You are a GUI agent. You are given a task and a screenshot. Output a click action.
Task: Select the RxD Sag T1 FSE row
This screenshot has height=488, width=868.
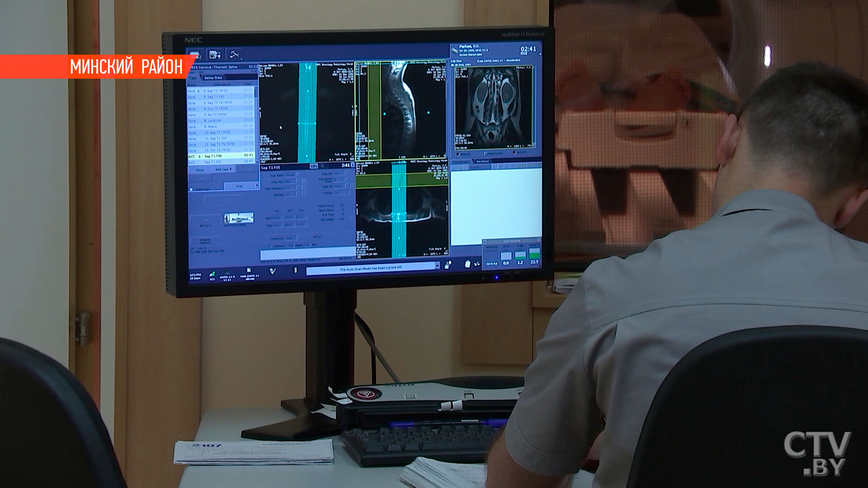pyautogui.click(x=221, y=162)
